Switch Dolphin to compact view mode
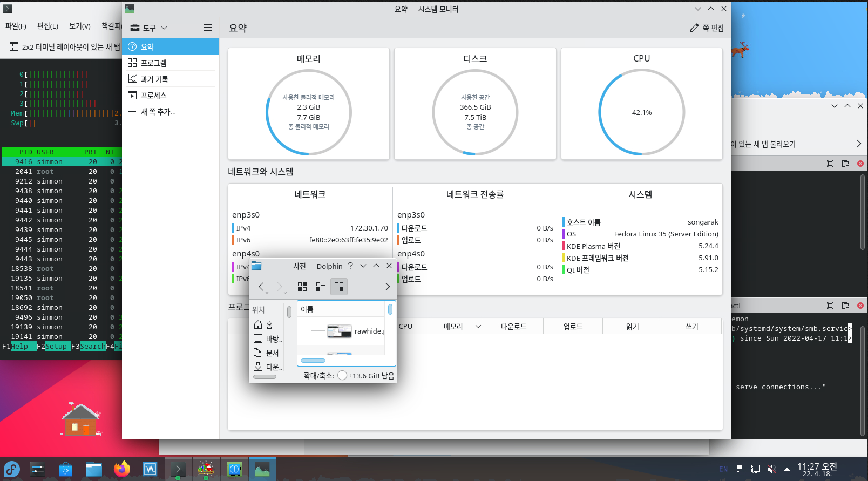868x481 pixels. click(x=320, y=287)
